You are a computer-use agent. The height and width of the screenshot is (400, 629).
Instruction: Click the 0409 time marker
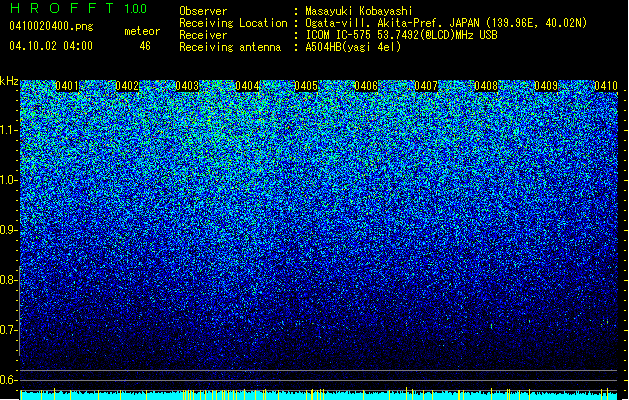click(x=546, y=86)
